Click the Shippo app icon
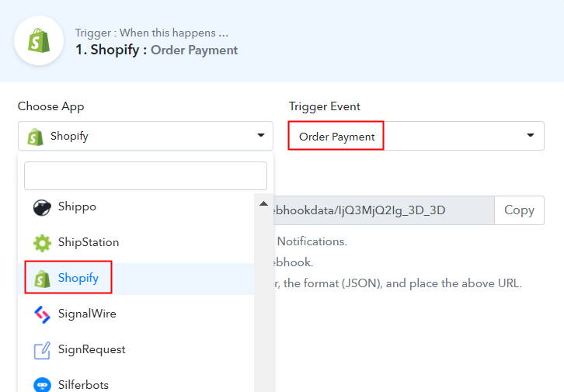Screen dimensions: 564x392 pyautogui.click(x=42, y=208)
